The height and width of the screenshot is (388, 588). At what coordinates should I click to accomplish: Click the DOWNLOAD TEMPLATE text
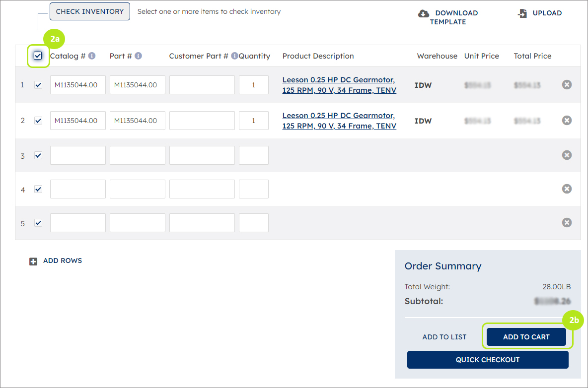(x=454, y=17)
